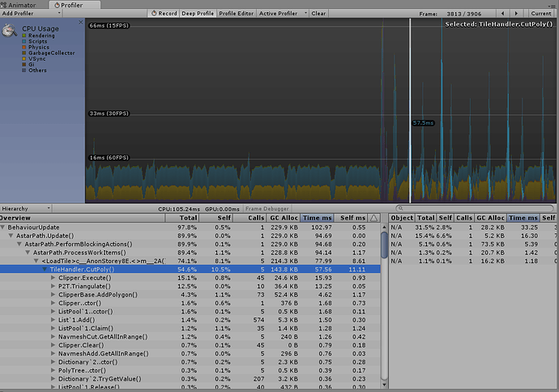Collapse AstarPath.ProcessWorkItems() row
This screenshot has width=559, height=392.
point(28,253)
